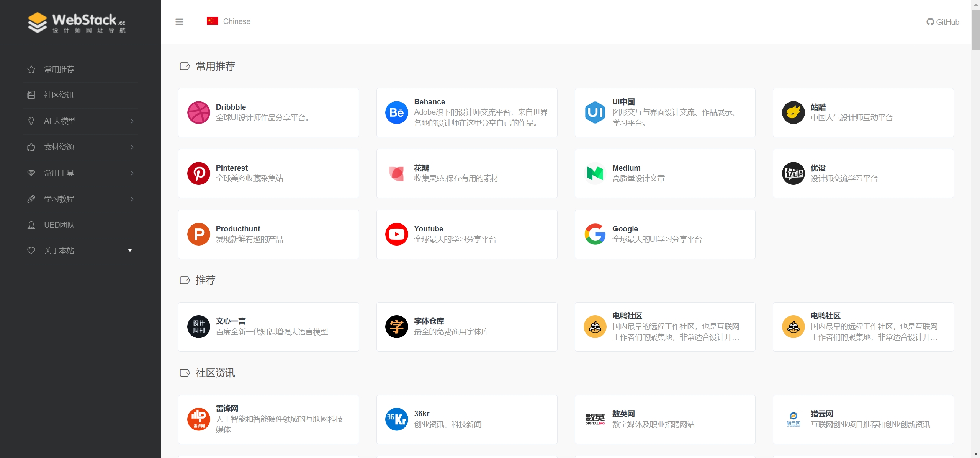Open the Youtube card title
This screenshot has width=980, height=458.
(429, 229)
